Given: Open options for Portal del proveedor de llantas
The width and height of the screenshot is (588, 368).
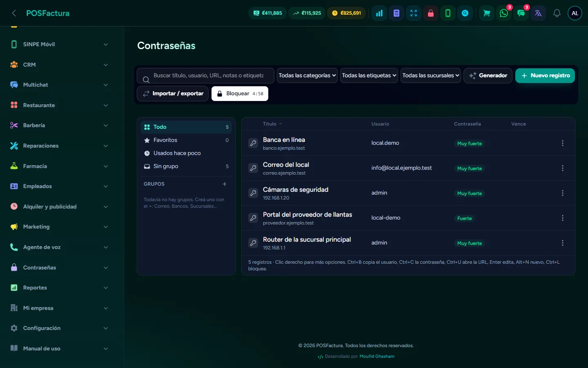Looking at the screenshot, I should [563, 218].
